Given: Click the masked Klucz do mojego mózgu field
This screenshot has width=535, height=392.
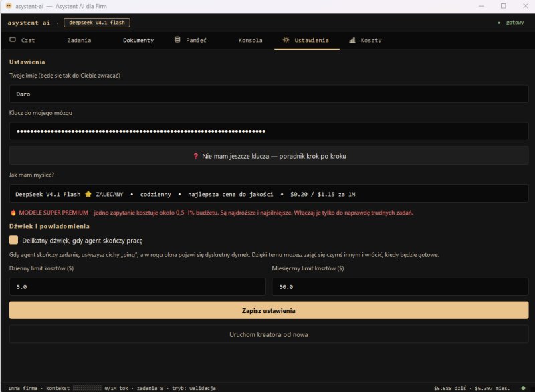Looking at the screenshot, I should tap(269, 131).
